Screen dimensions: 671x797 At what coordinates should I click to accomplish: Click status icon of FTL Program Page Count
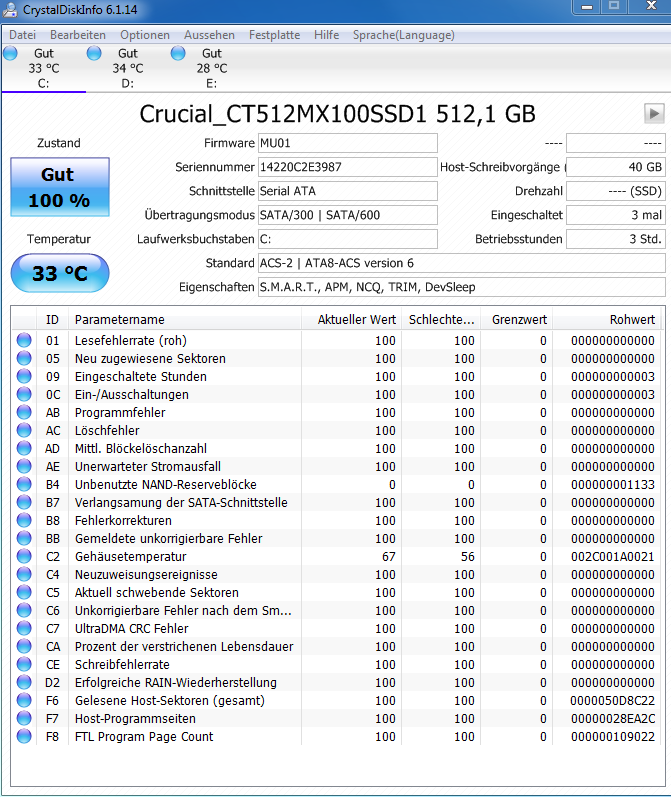pyautogui.click(x=24, y=736)
